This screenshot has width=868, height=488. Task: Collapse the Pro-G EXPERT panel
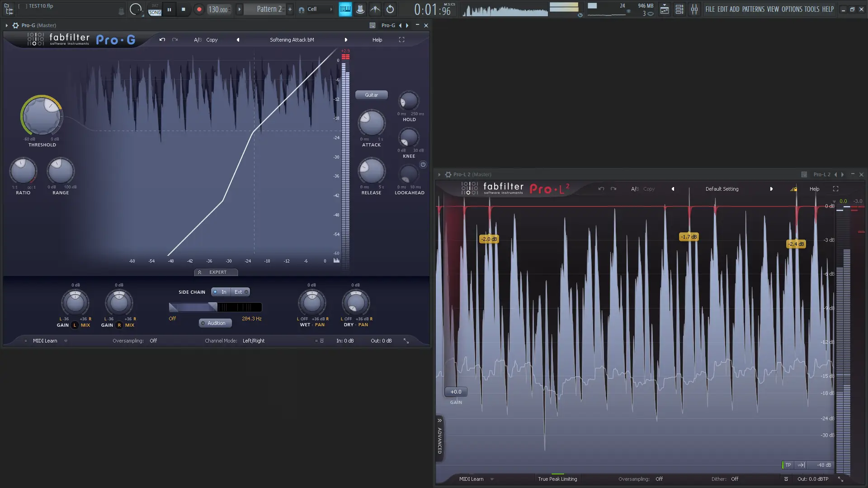pyautogui.click(x=216, y=272)
